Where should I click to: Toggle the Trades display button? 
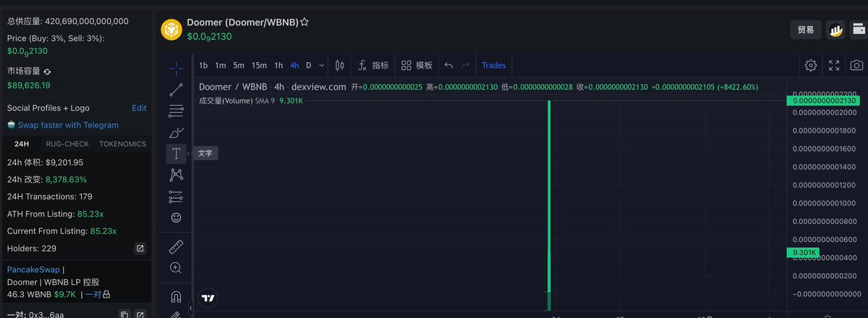click(x=494, y=65)
